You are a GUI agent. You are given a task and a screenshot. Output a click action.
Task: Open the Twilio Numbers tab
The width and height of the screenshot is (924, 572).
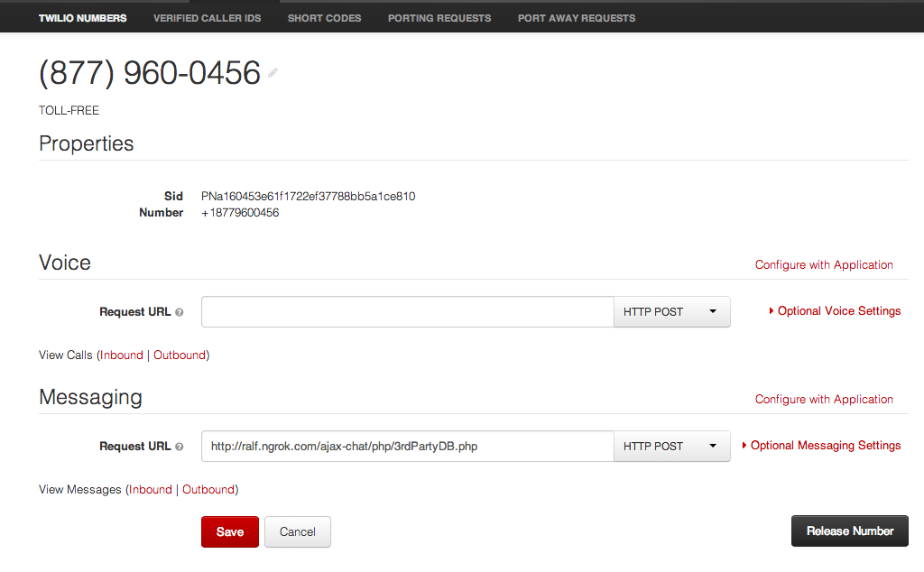click(x=82, y=18)
